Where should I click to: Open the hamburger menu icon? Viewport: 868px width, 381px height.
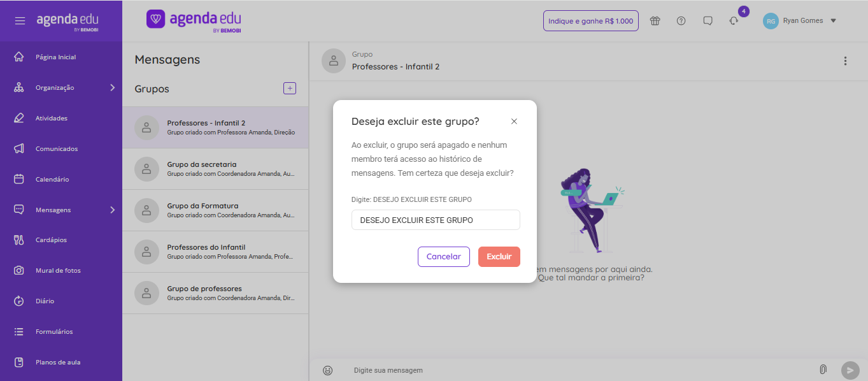tap(20, 21)
